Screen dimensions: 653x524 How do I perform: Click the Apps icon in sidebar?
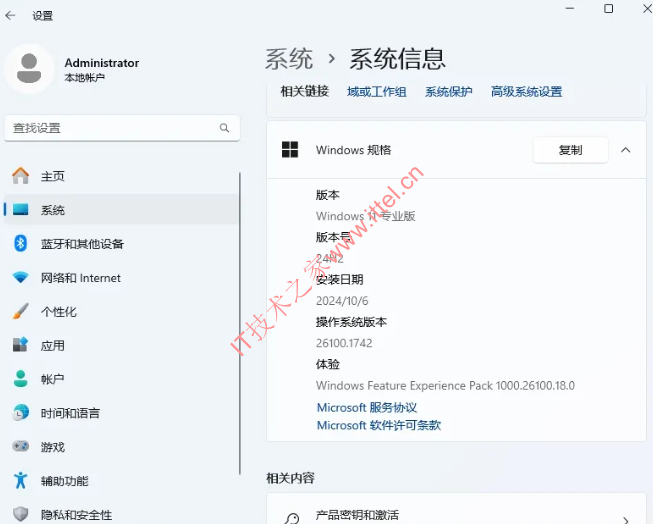20,345
